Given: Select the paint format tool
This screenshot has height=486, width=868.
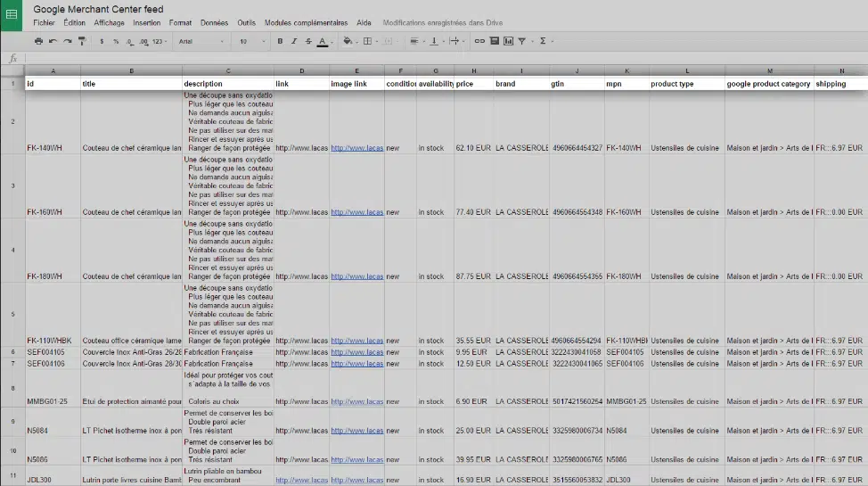Looking at the screenshot, I should tap(82, 41).
